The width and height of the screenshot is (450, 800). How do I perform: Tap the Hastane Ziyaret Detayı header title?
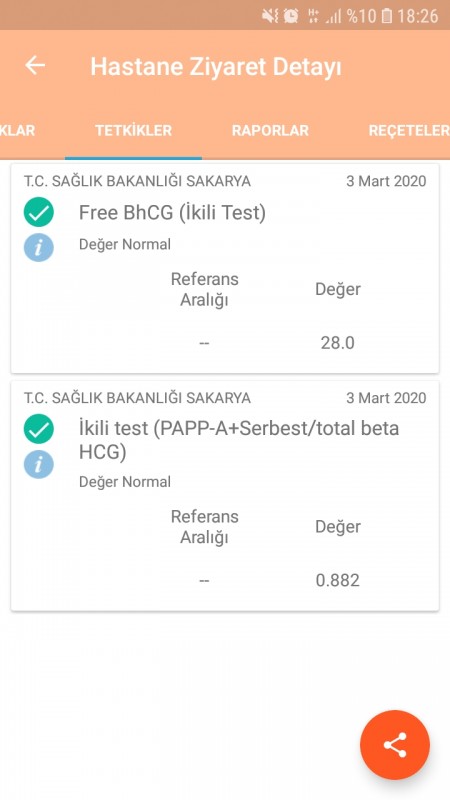point(216,67)
